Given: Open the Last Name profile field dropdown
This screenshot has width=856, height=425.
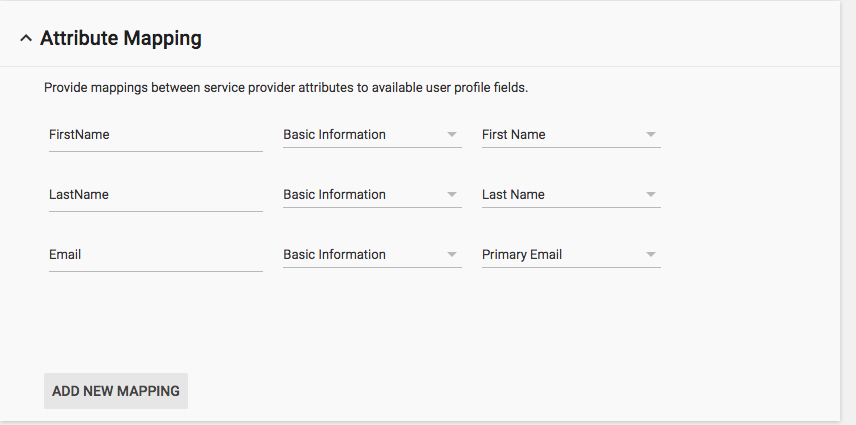Looking at the screenshot, I should (x=560, y=195).
